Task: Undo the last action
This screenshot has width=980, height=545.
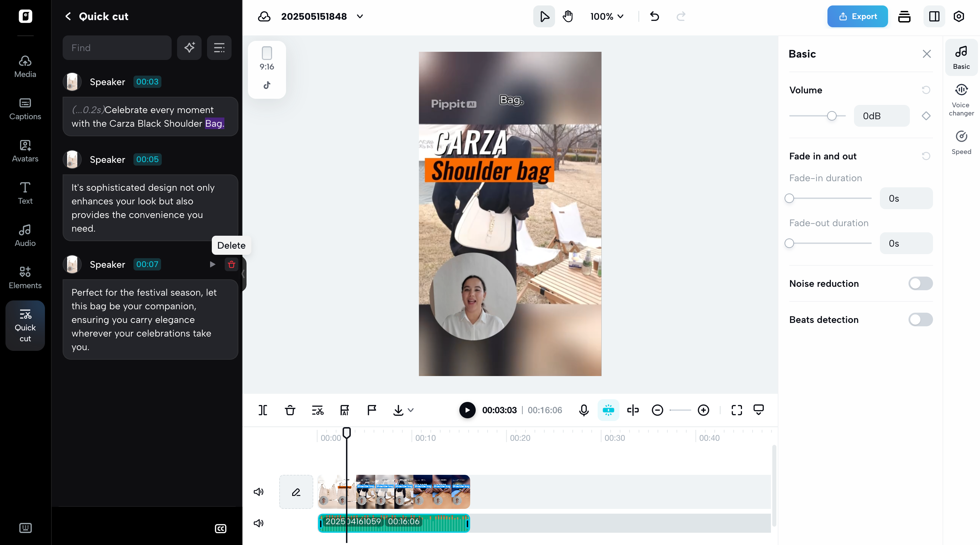Action: [655, 16]
